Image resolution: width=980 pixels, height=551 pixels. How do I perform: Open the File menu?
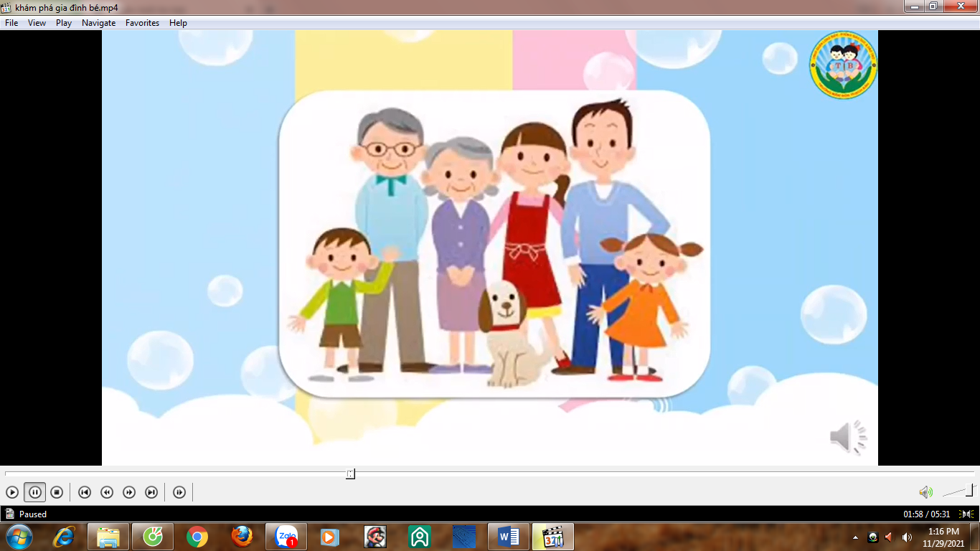[x=11, y=23]
